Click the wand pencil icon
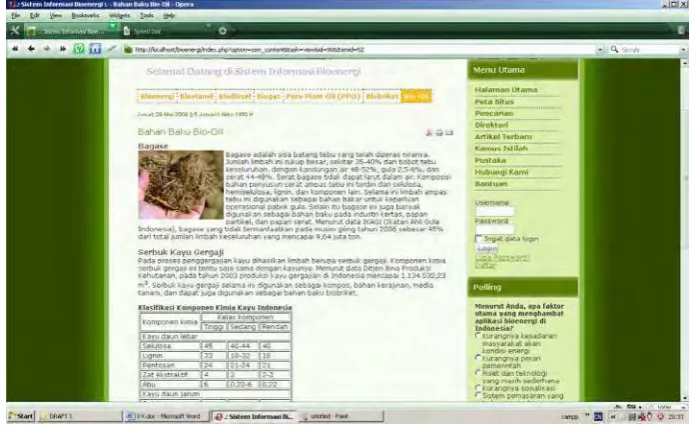 pos(111,48)
